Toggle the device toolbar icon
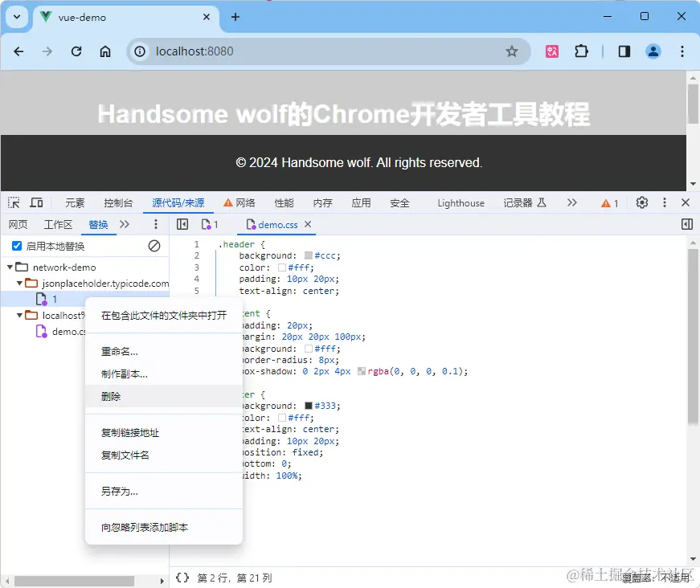This screenshot has width=700, height=588. pyautogui.click(x=36, y=203)
